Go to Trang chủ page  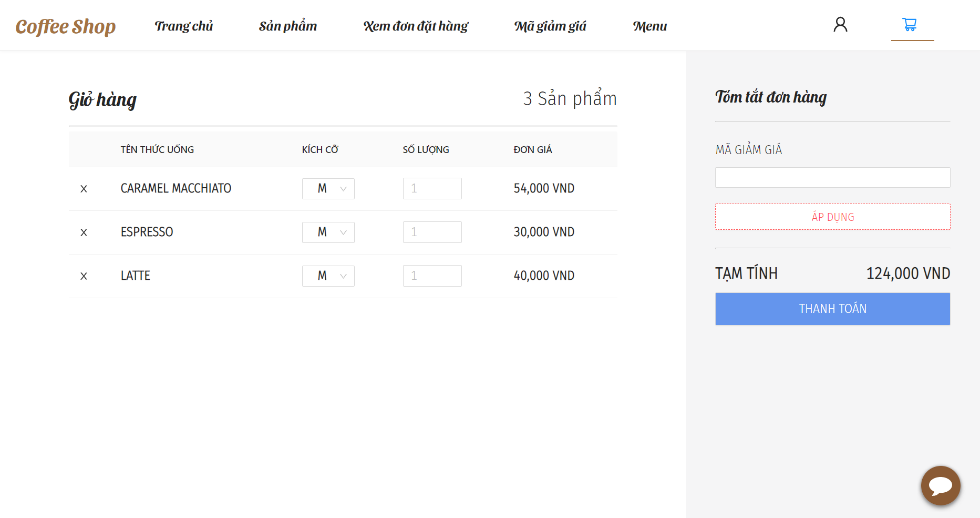click(x=184, y=26)
